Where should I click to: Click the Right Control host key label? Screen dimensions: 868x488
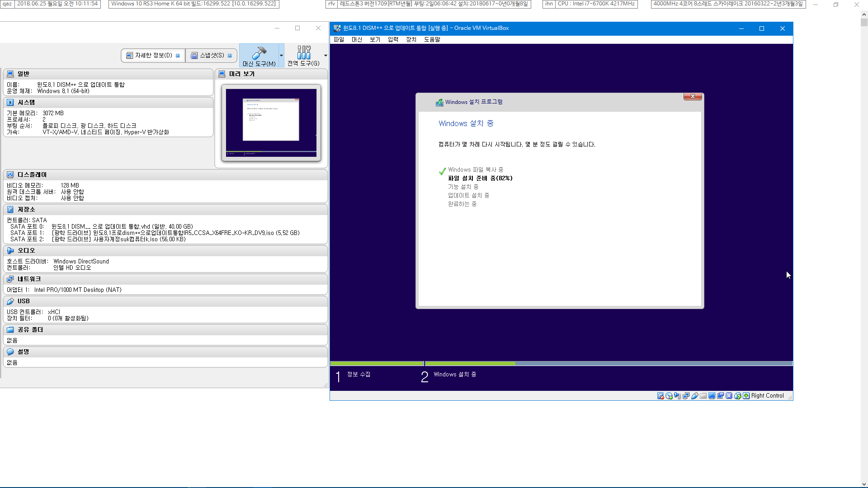click(767, 396)
